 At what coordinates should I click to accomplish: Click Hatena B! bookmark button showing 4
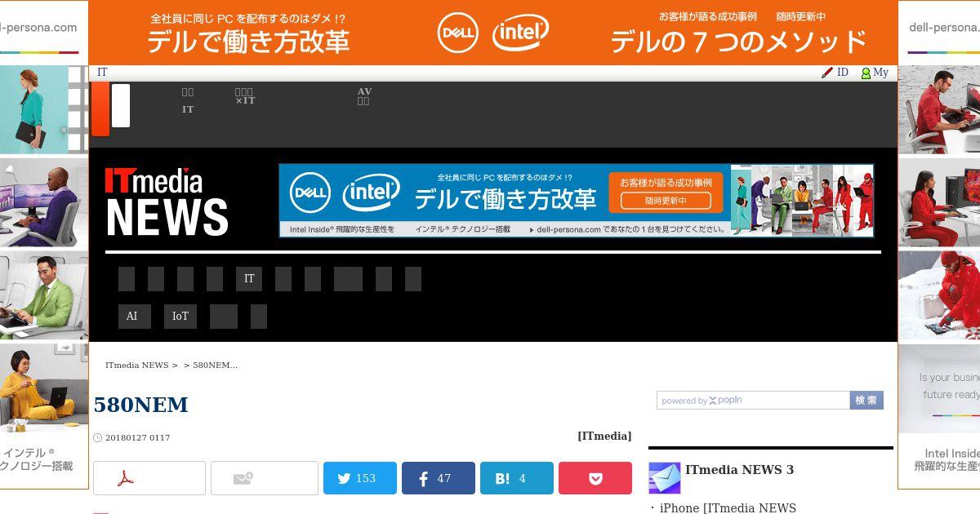click(517, 478)
